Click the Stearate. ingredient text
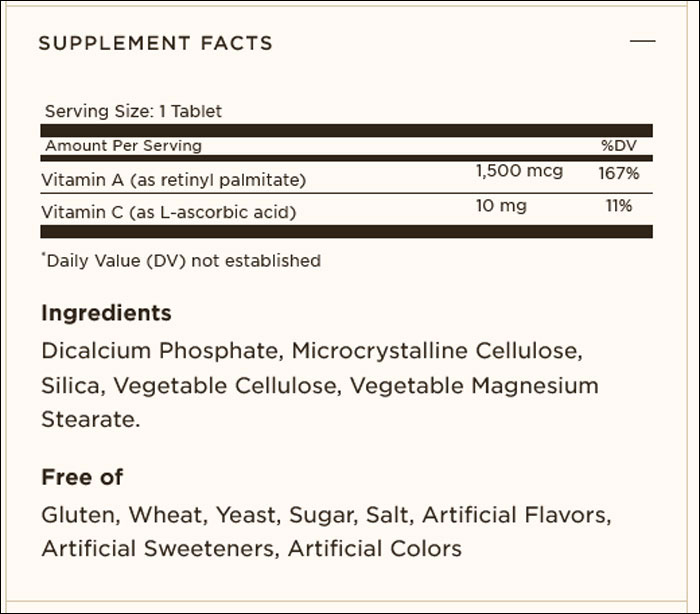The height and width of the screenshot is (614, 700). click(x=91, y=419)
